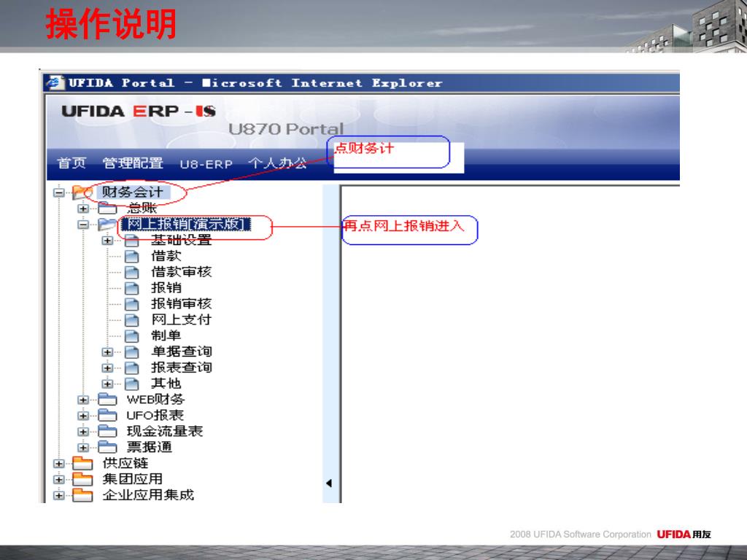Select the 制单 entry

click(166, 335)
